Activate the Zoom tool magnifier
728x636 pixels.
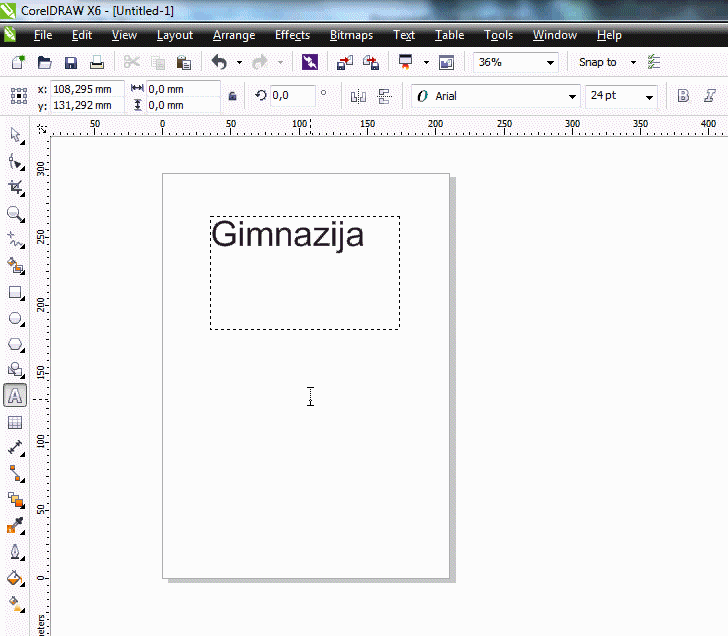15,214
